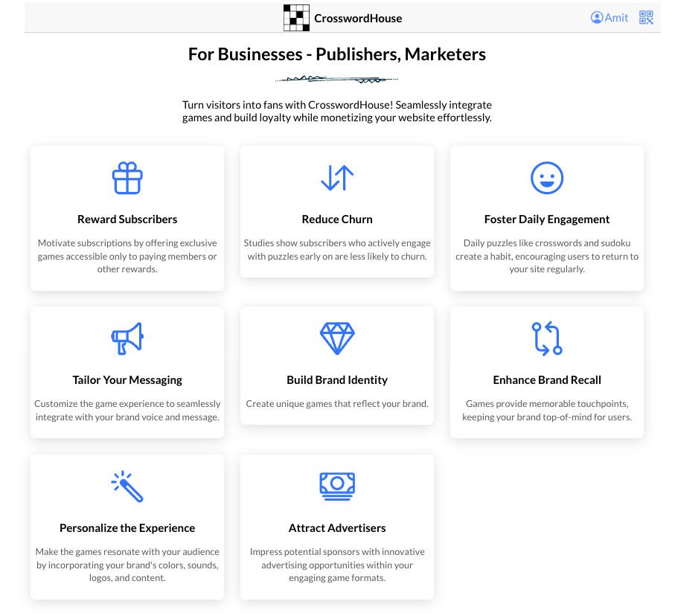Select the Tailor Your Messaging heading
This screenshot has height=616, width=675.
[x=127, y=379]
